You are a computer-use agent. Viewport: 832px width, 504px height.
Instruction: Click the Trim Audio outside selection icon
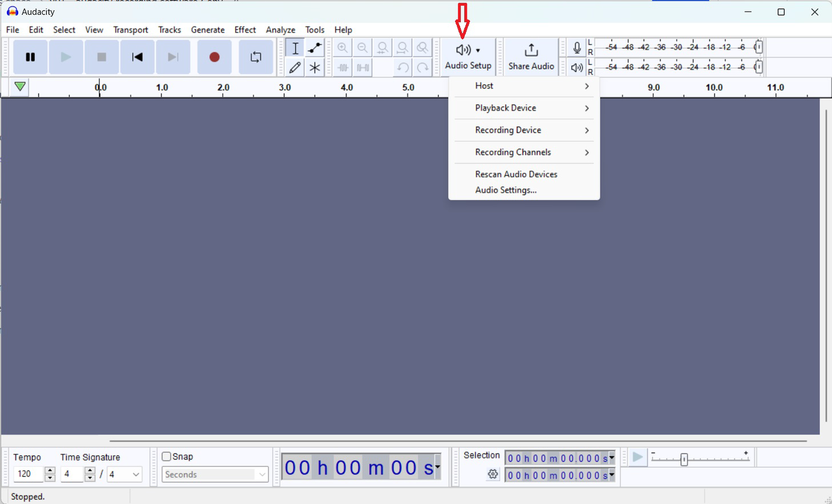(x=343, y=68)
